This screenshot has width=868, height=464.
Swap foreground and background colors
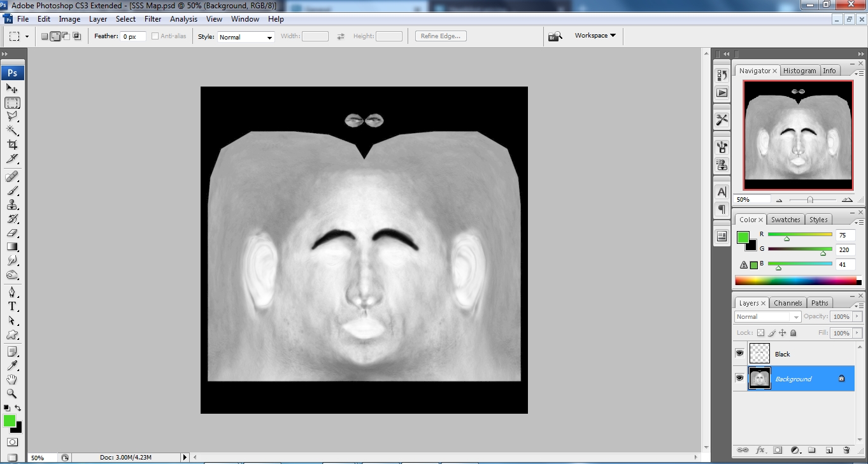18,408
